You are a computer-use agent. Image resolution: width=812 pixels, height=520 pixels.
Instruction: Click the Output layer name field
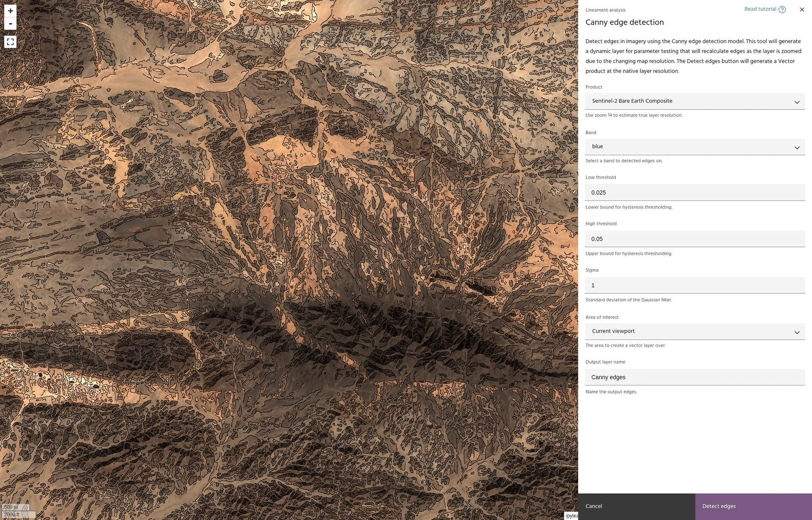(x=694, y=377)
